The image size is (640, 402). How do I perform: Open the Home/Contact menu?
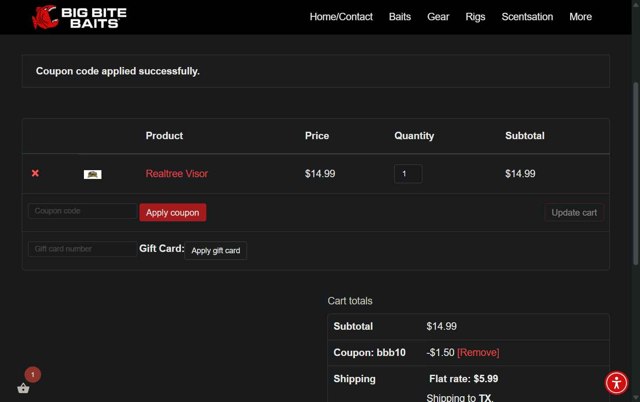tap(341, 17)
